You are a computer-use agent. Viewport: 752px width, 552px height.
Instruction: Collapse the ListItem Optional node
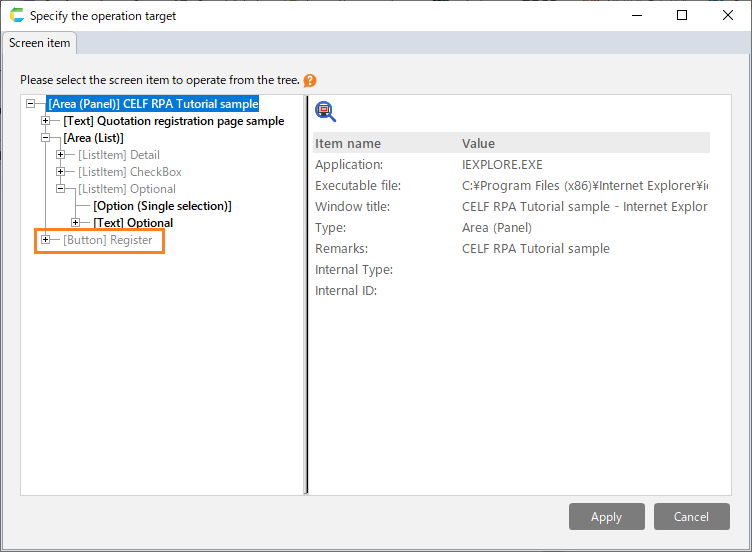click(x=61, y=189)
